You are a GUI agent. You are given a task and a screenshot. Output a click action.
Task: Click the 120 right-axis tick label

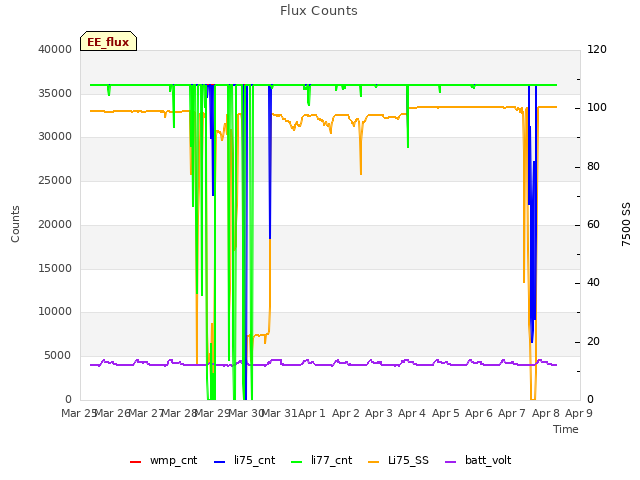click(x=597, y=49)
